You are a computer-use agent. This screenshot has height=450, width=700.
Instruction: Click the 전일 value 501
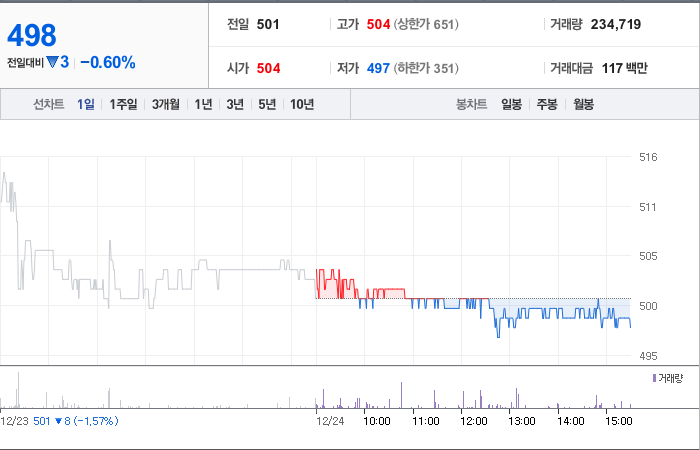(268, 24)
